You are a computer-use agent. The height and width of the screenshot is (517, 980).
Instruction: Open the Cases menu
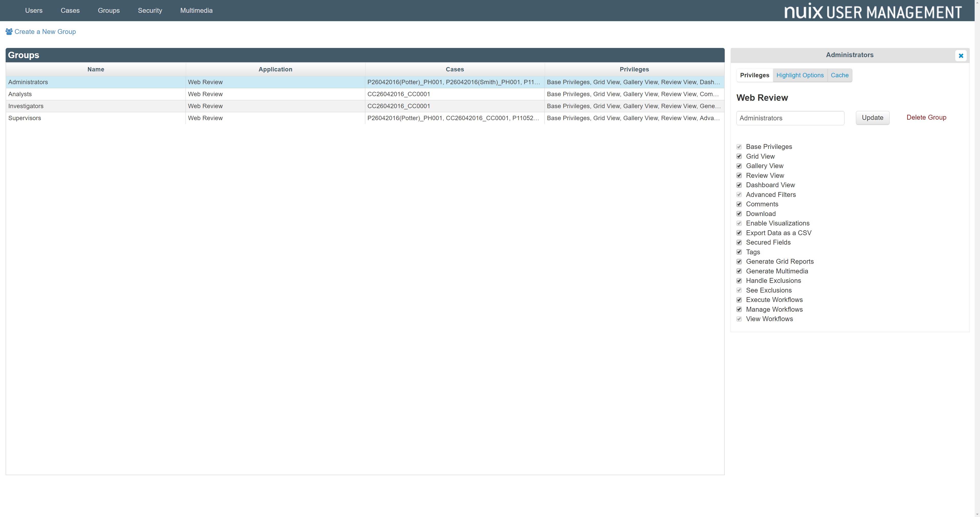coord(70,11)
